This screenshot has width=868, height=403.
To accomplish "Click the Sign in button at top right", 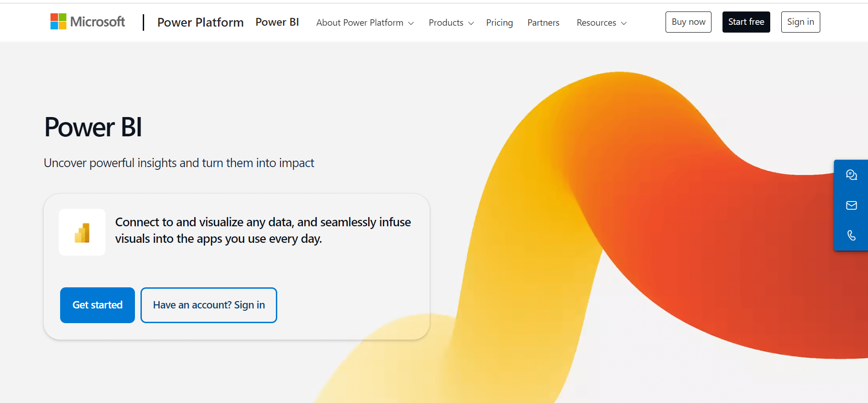I will pyautogui.click(x=801, y=22).
